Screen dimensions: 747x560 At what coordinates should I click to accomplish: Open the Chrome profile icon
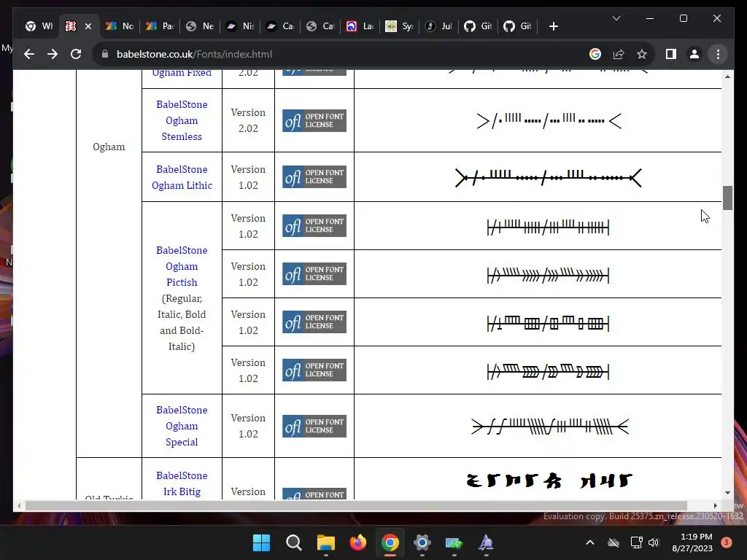point(694,54)
